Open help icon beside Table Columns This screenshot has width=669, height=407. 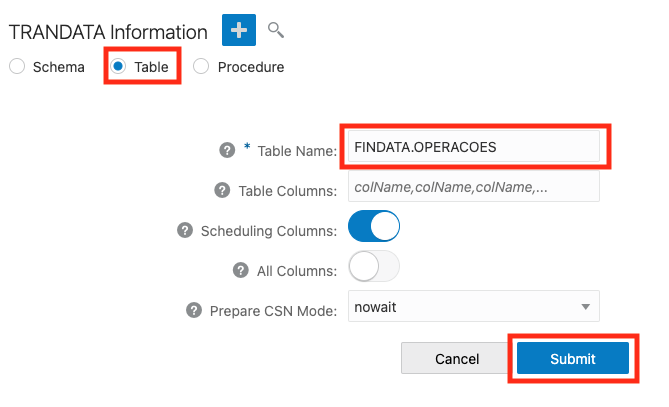[222, 190]
